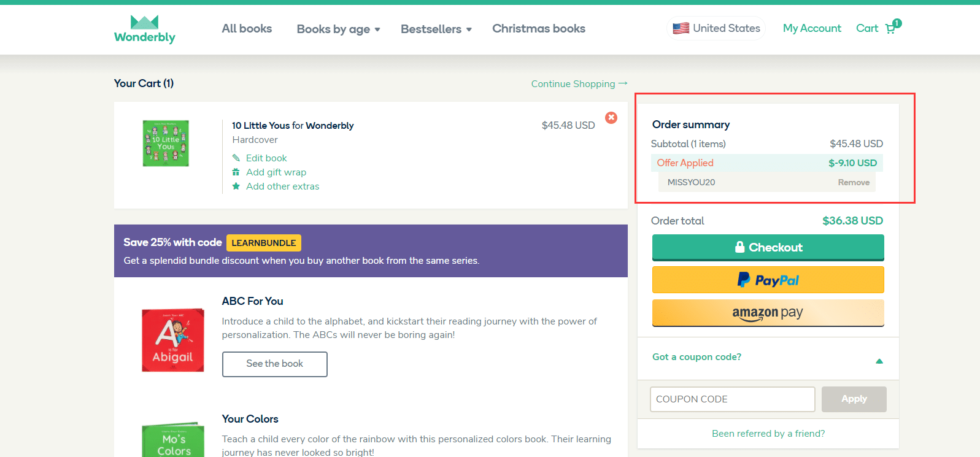This screenshot has width=980, height=457.
Task: Click Continue Shopping link
Action: pos(579,84)
